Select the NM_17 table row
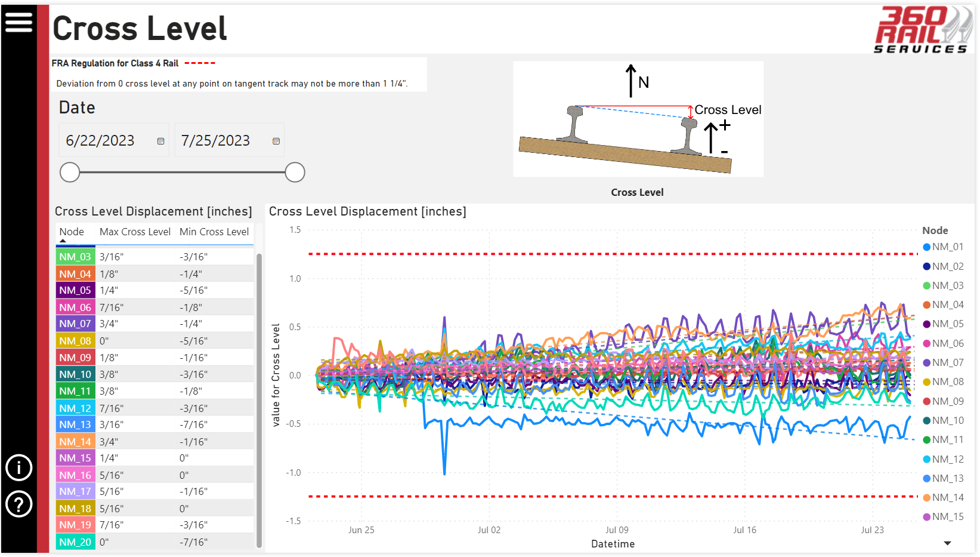 click(x=155, y=491)
